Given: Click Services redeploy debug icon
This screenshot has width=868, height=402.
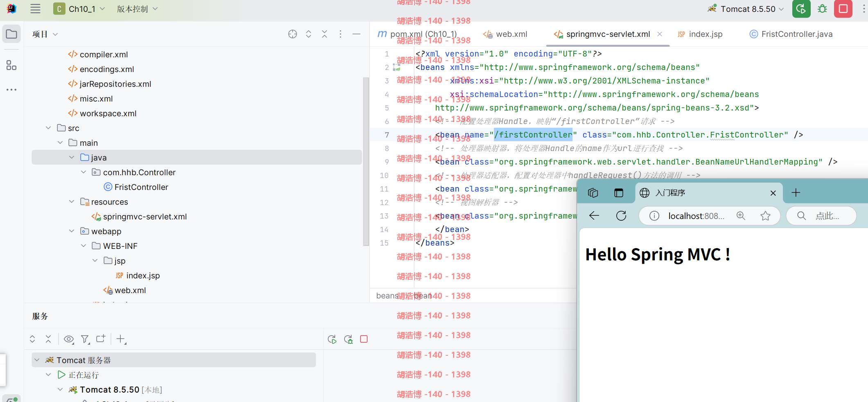Looking at the screenshot, I should coord(348,339).
